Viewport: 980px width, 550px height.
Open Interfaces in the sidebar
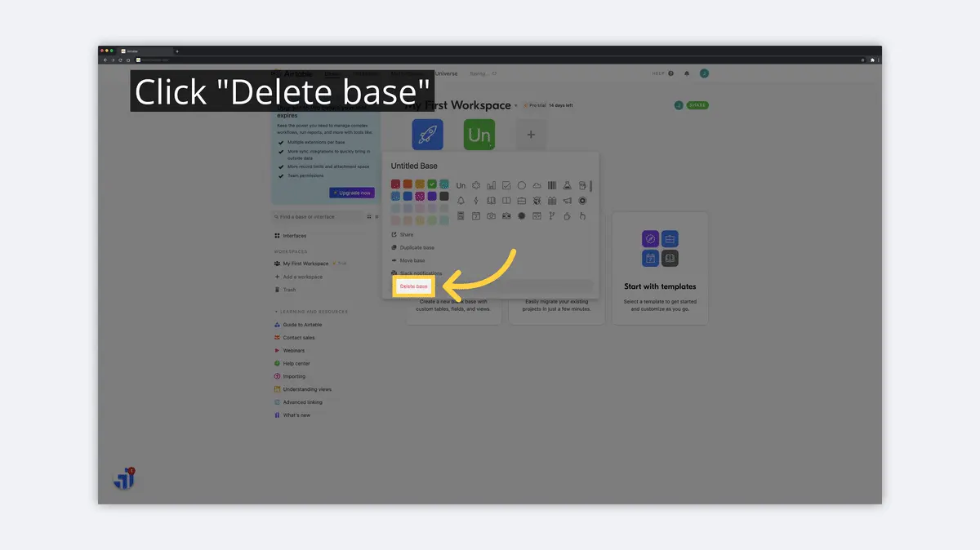point(290,236)
